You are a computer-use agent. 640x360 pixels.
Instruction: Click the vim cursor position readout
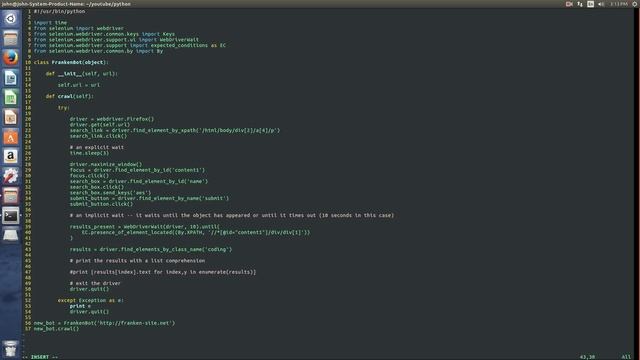587,357
